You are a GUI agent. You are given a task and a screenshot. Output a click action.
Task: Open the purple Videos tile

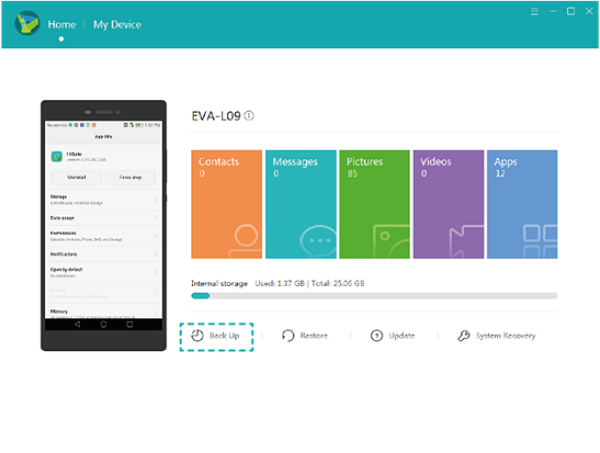click(449, 205)
